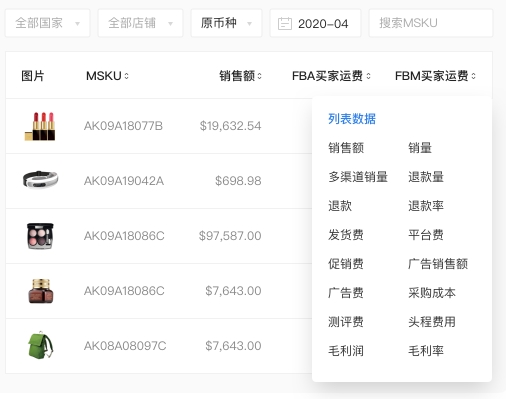
Task: Sort by FBA买家运费 column sort arrows
Action: [368, 76]
